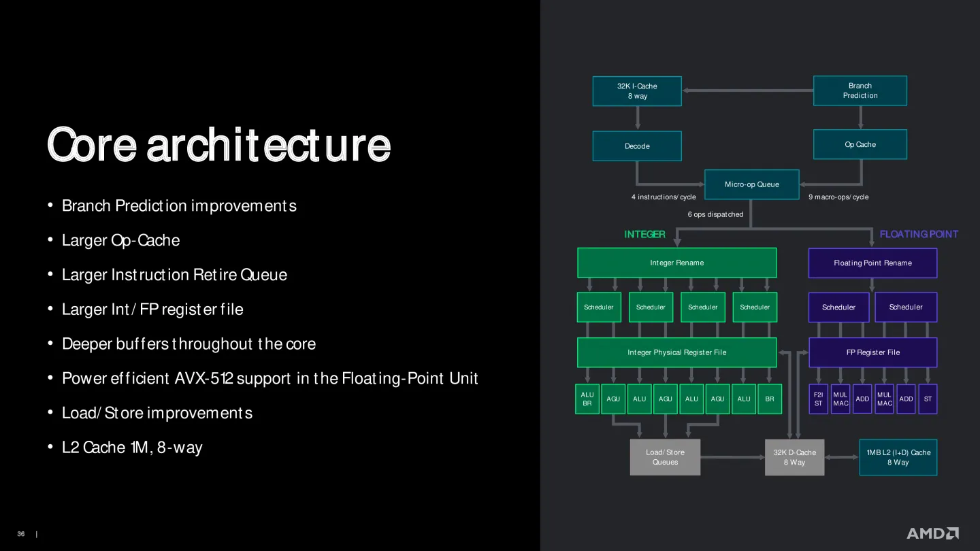Screen dimensions: 980x551
Task: Click the "Larger Instruction Retire Queue" bullet
Action: pyautogui.click(x=174, y=275)
